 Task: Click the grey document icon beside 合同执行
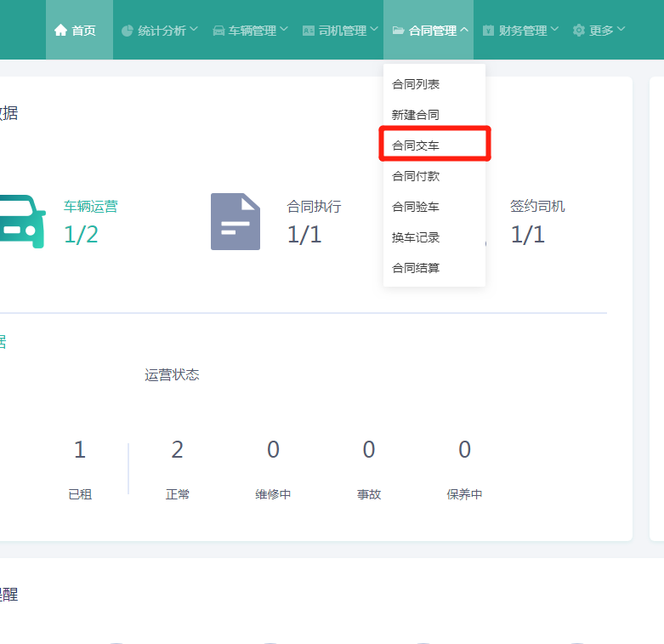coord(236,222)
